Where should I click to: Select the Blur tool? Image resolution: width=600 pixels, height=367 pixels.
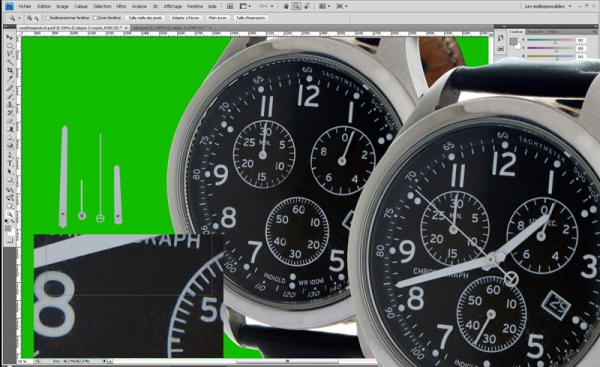pos(10,137)
